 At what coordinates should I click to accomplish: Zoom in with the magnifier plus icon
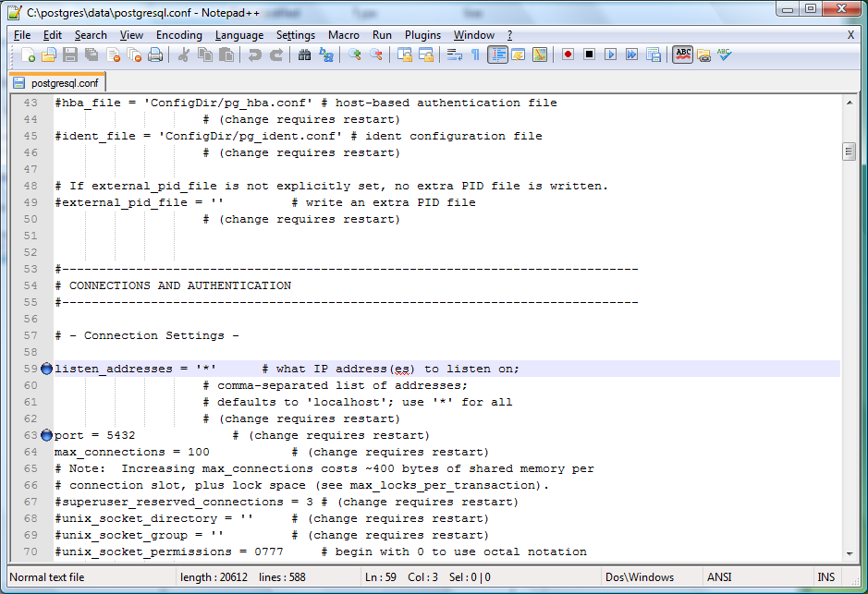[x=354, y=55]
